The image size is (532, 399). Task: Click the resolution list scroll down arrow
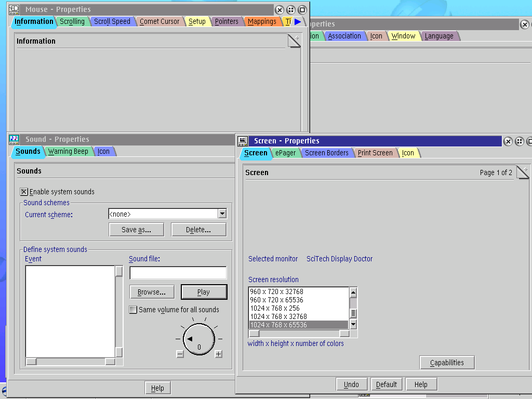tap(353, 324)
